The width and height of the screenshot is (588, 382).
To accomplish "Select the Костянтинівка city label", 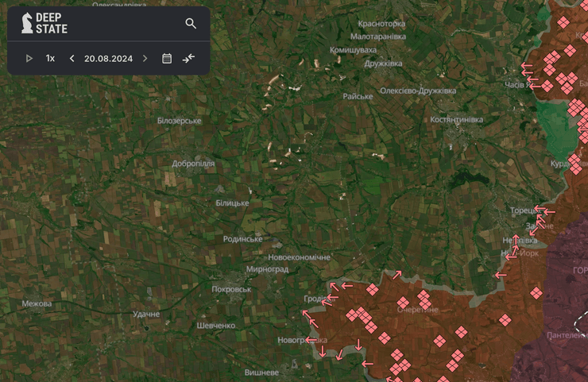I will tap(456, 120).
